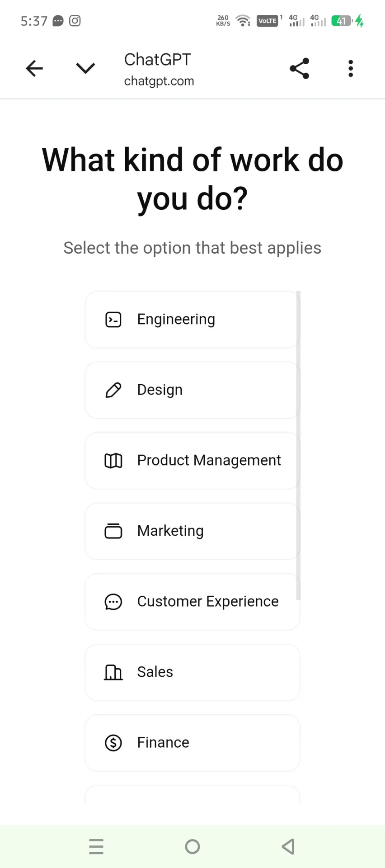Choose the Customer Experience option
This screenshot has width=385, height=868.
(192, 602)
